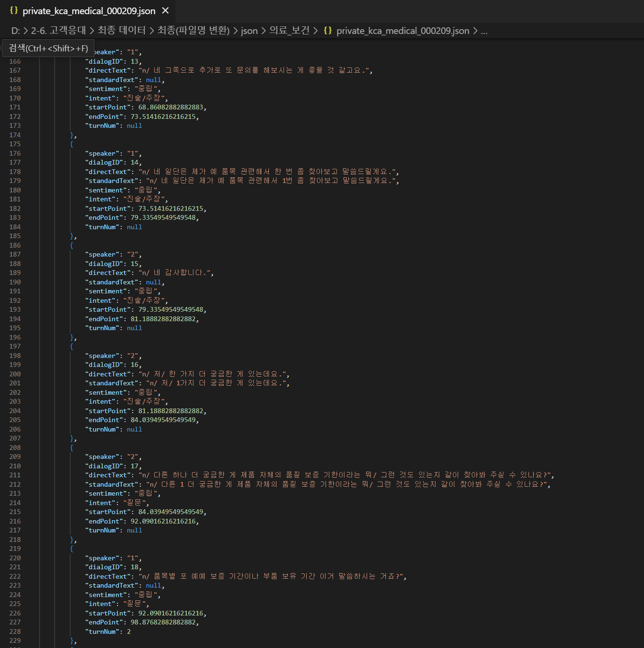Click the startPoint value 68.86082882882883
The image size is (644, 648).
point(170,107)
